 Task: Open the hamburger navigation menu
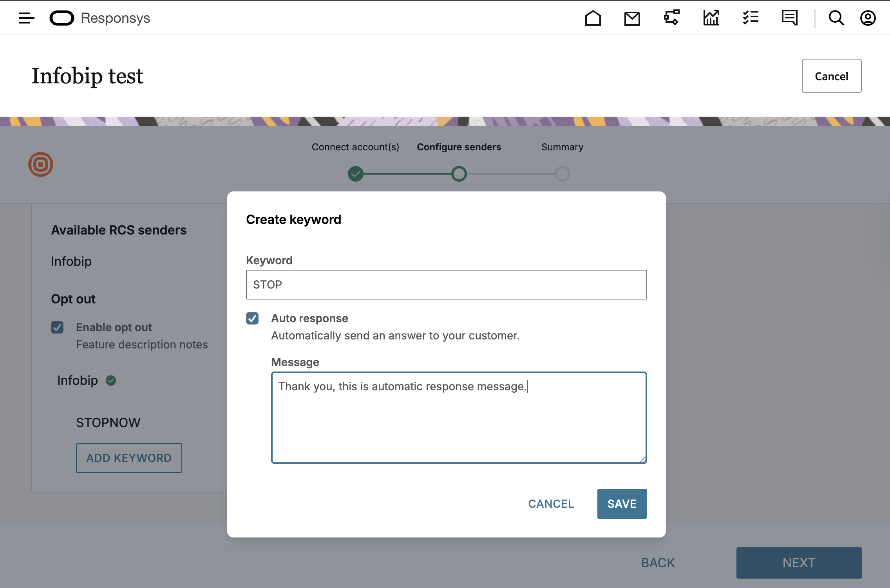click(x=26, y=18)
